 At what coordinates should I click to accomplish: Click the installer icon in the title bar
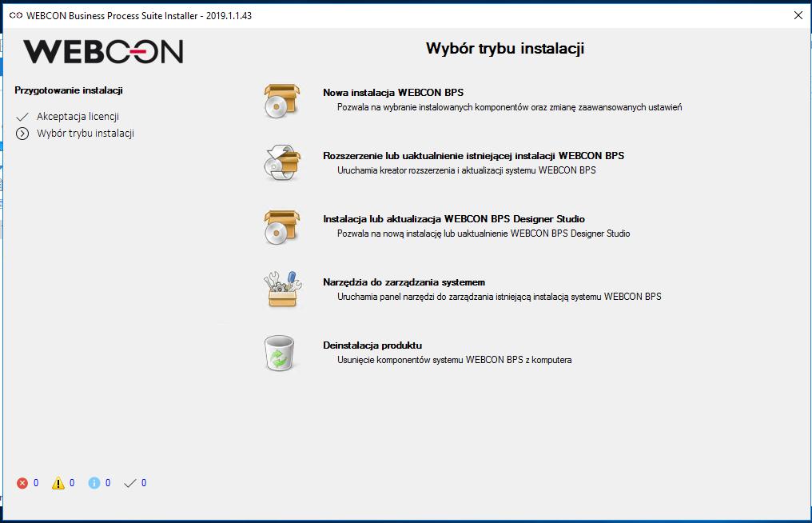[x=15, y=15]
